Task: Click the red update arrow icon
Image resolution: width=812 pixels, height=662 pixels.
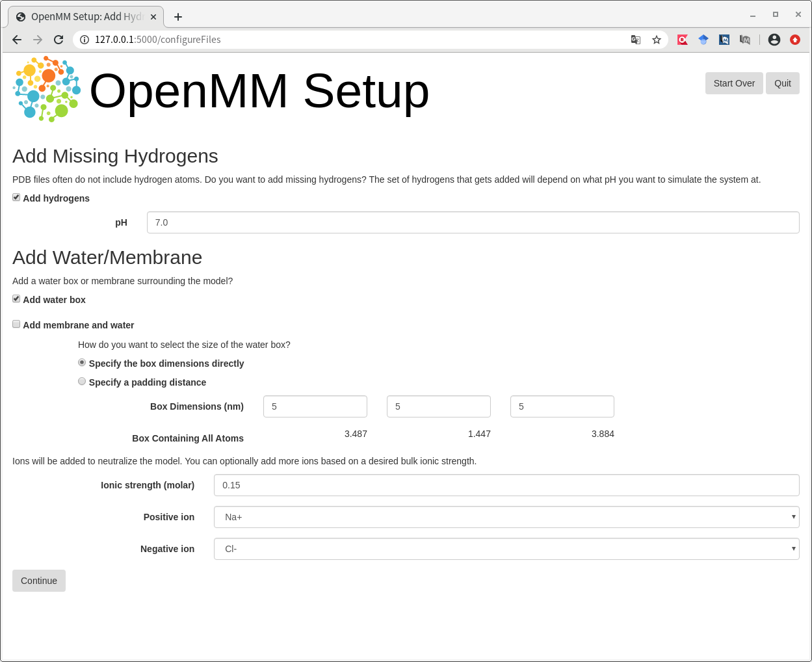Action: (x=794, y=40)
